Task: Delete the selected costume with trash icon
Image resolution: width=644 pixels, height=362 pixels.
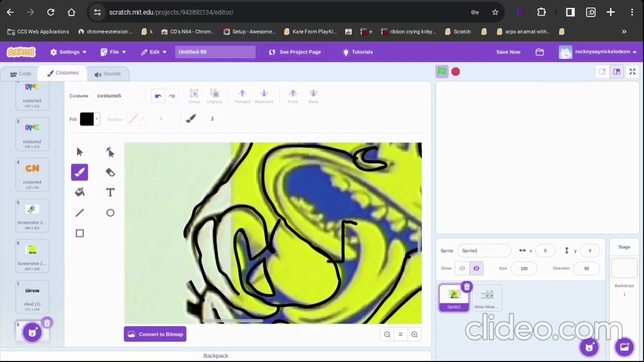Action: (47, 323)
